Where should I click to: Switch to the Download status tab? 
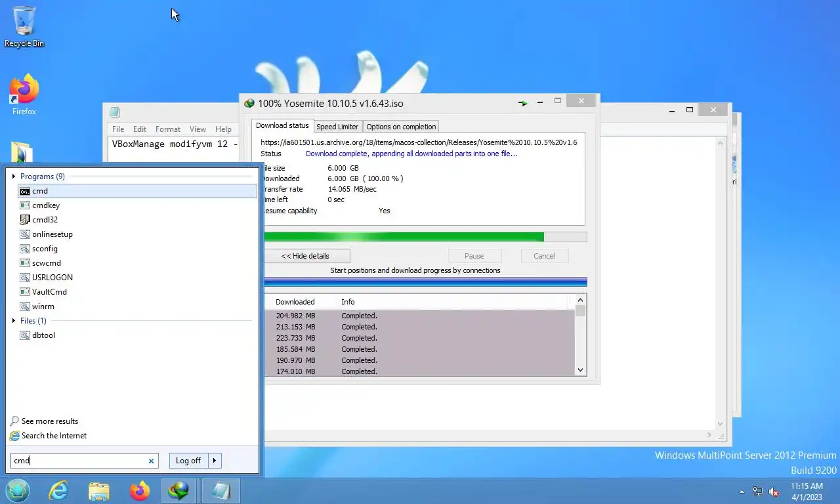282,125
